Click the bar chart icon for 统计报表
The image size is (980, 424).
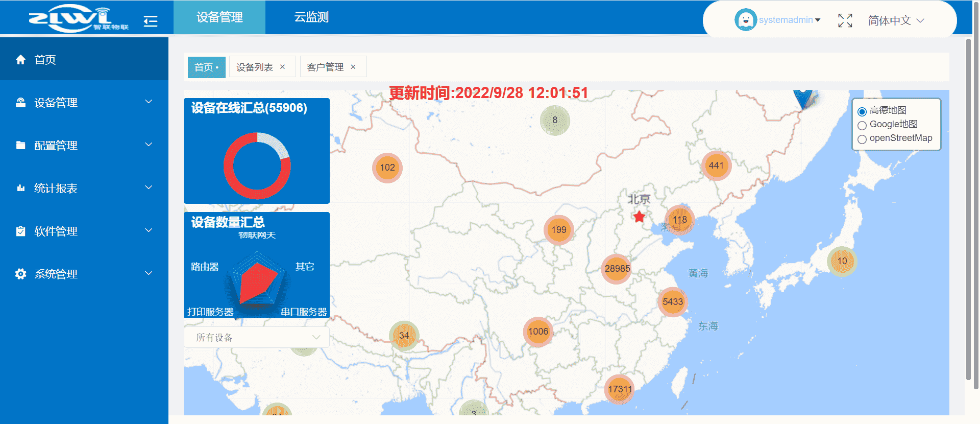(x=20, y=188)
